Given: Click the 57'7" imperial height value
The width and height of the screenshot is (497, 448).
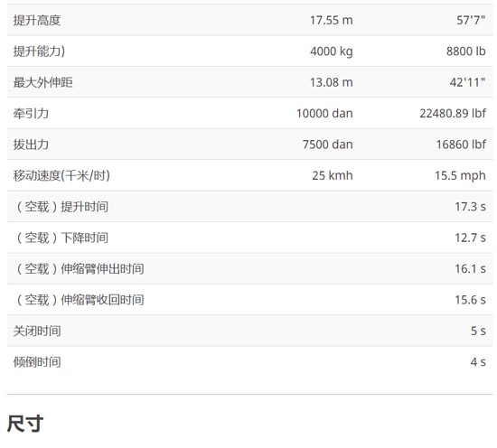Looking at the screenshot, I should [x=471, y=20].
